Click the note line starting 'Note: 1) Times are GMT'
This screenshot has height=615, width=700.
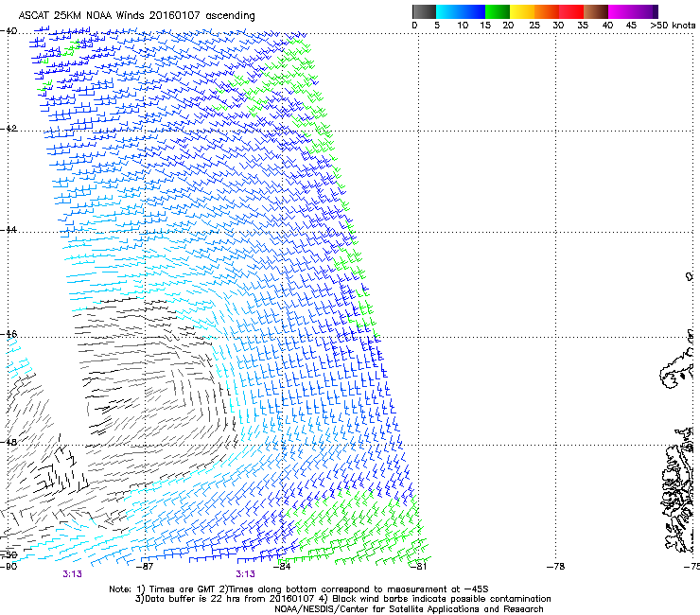click(299, 589)
